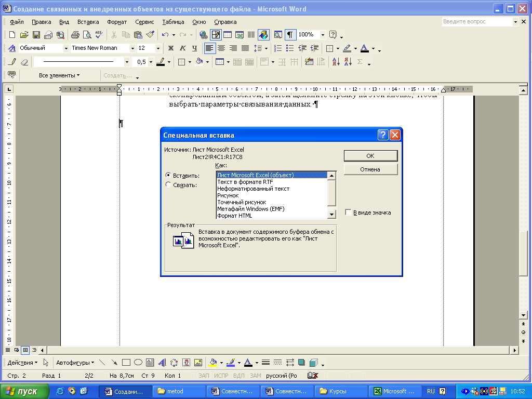The width and height of the screenshot is (532, 399).
Task: Open font size dropdown 12
Action: click(158, 48)
